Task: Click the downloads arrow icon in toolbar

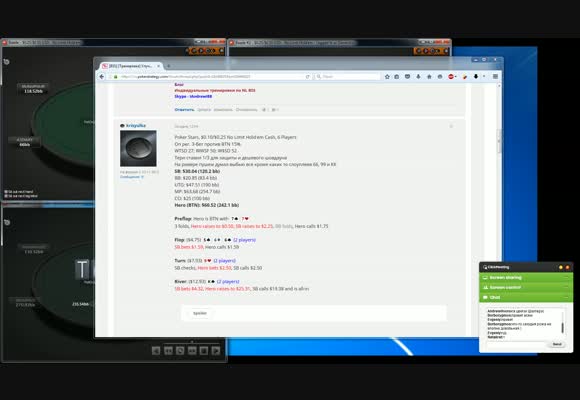Action: pos(418,77)
